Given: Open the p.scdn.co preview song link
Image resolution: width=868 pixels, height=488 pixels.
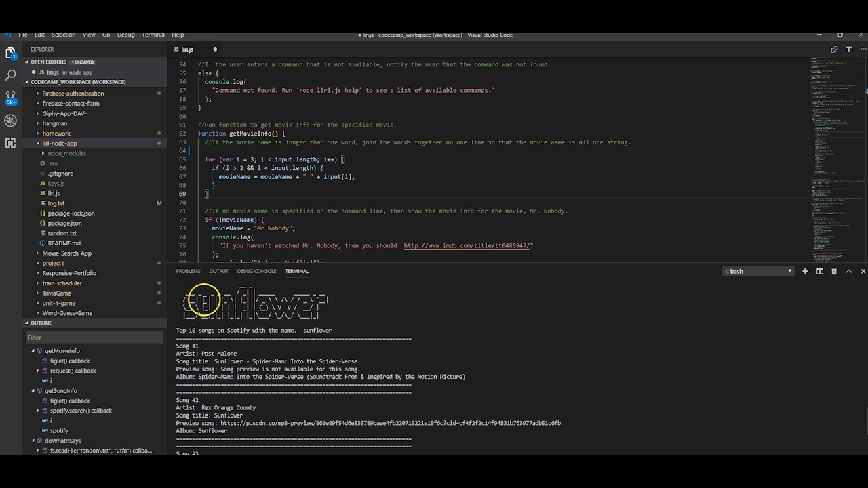Looking at the screenshot, I should pyautogui.click(x=391, y=423).
